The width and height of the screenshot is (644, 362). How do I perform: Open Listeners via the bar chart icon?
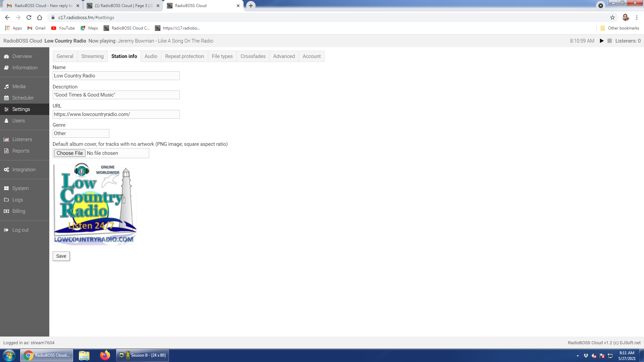[x=6, y=139]
